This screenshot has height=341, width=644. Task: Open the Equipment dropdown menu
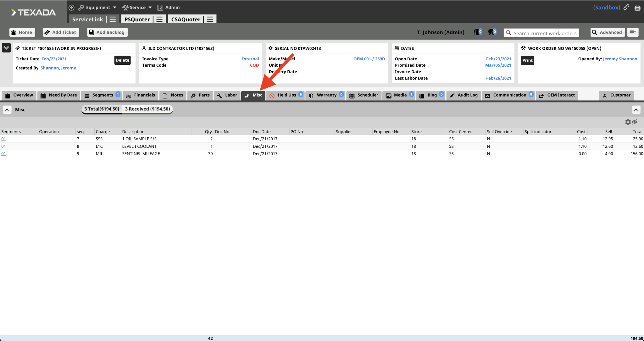click(97, 8)
